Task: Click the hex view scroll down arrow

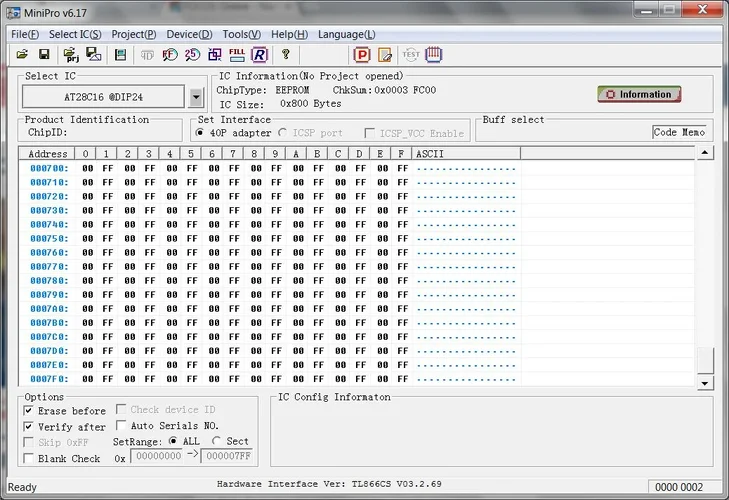Action: (x=705, y=383)
